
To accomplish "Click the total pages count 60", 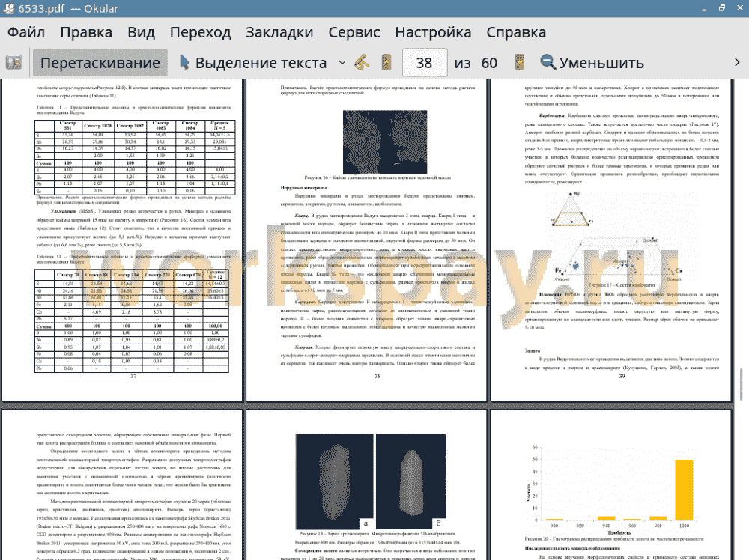I will [489, 63].
